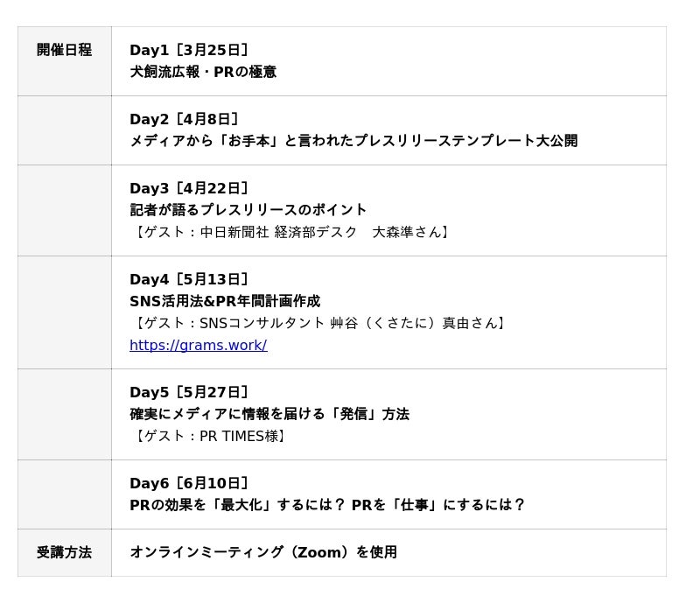Click the オンラインミーティング（Zoom）を使用 text
The image size is (700, 603).
click(x=263, y=552)
